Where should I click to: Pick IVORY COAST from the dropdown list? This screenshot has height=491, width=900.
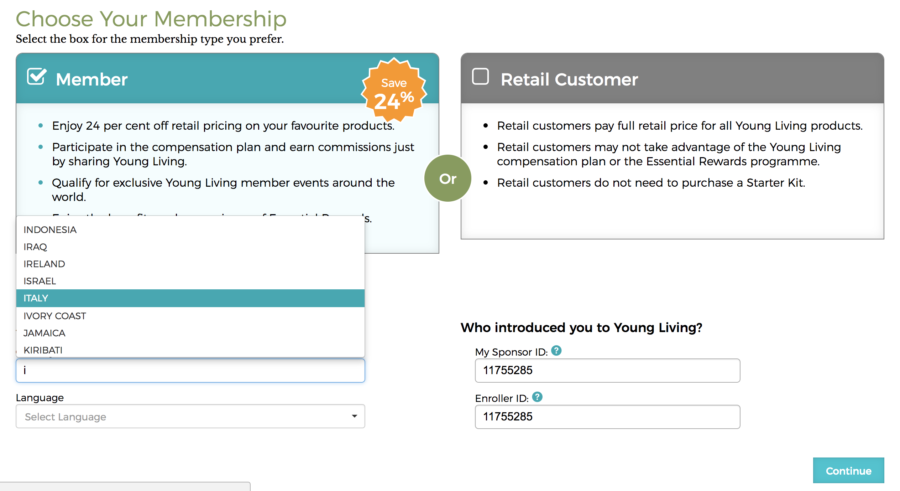pos(190,315)
